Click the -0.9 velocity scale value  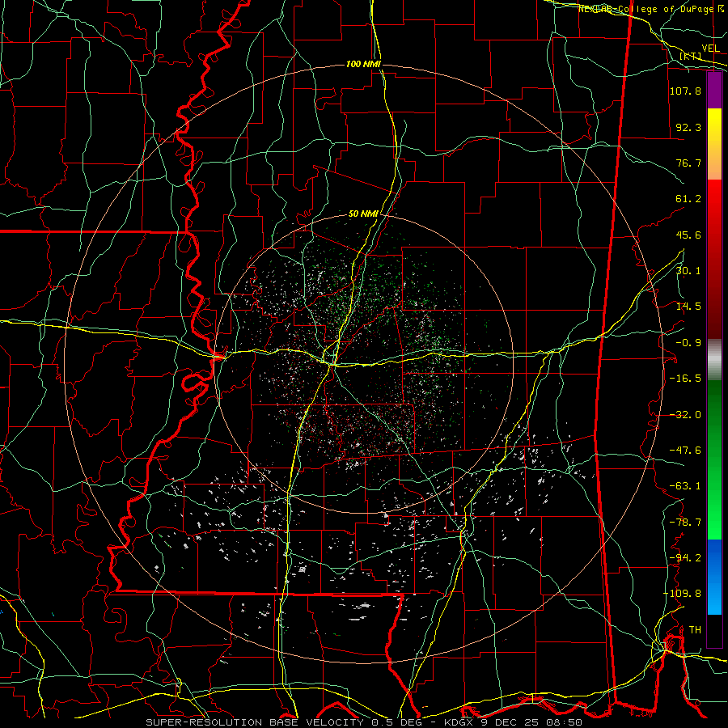click(x=688, y=343)
